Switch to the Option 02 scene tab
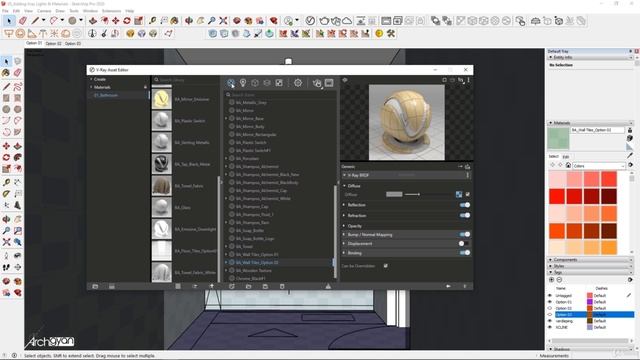 point(53,43)
